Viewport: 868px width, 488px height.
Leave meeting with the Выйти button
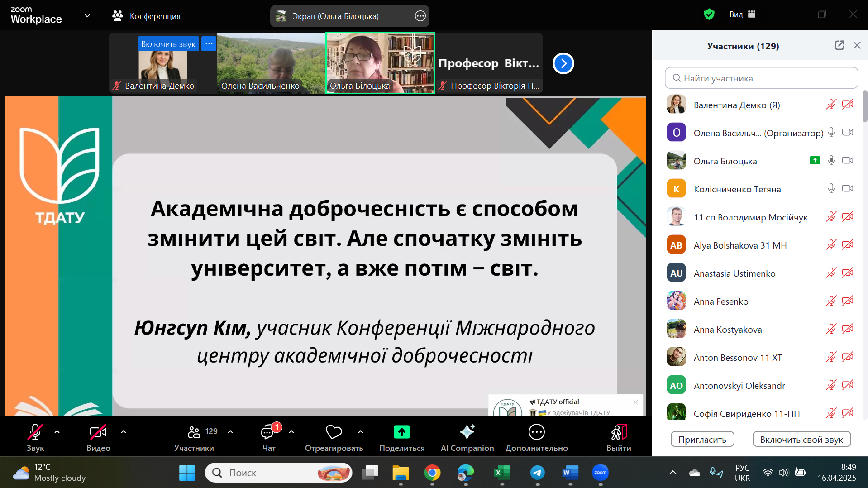(619, 437)
